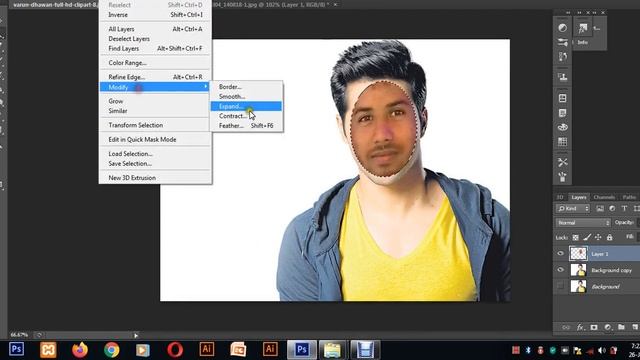Open Chrome from the taskbar

[111, 350]
